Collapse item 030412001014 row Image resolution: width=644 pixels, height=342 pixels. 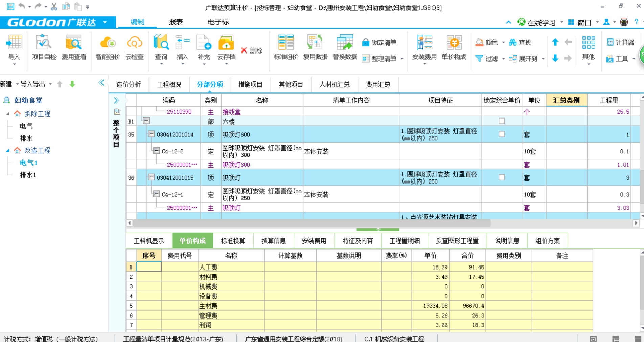click(x=152, y=134)
